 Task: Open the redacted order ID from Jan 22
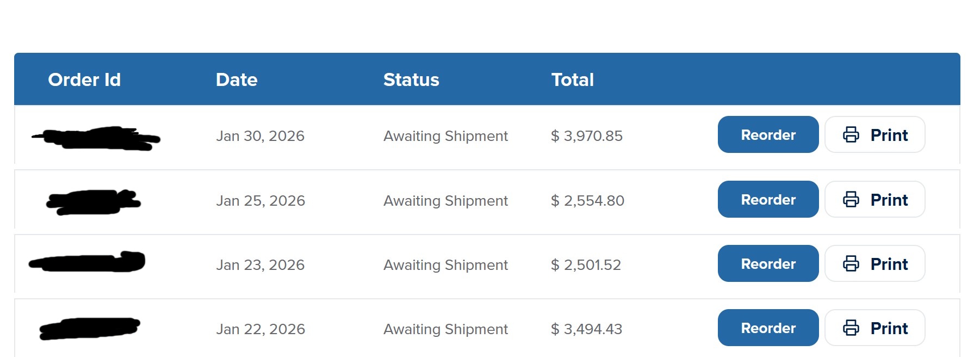(90, 328)
